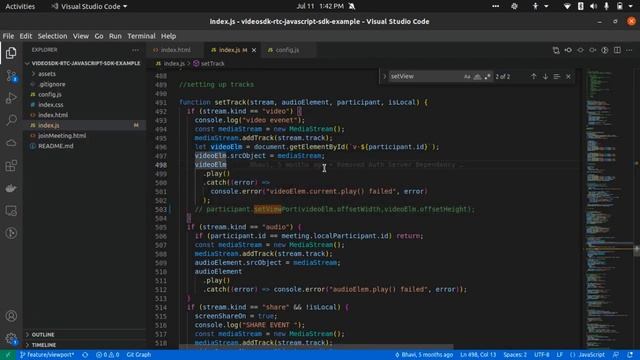Click the remote window status bar icon
Screen dimensions: 640x360
tap(7, 355)
